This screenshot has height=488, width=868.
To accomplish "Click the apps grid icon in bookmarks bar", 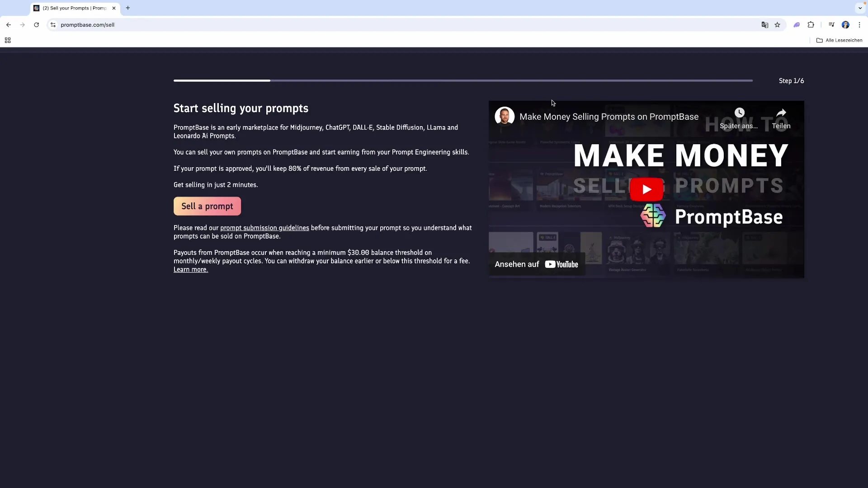I will tap(8, 40).
